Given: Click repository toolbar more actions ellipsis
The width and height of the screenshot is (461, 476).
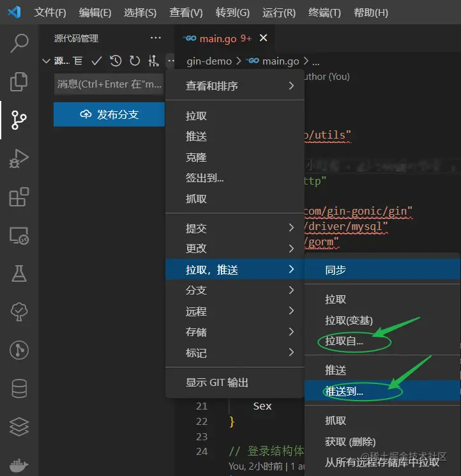Looking at the screenshot, I should pos(170,61).
